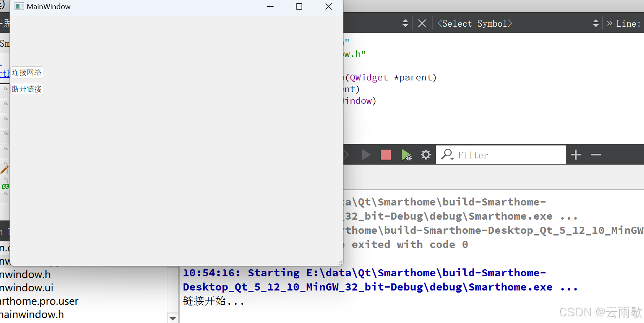Image resolution: width=644 pixels, height=323 pixels.
Task: Click the 'exited with code 0' output line
Action: 410,245
